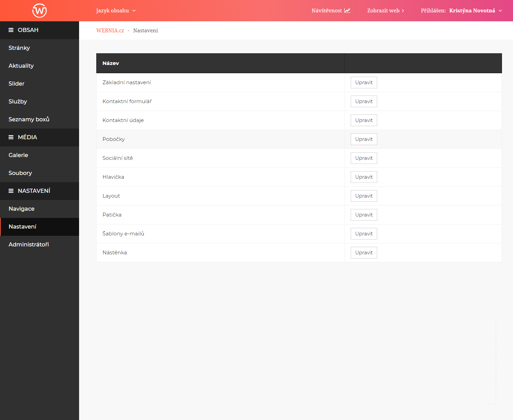513x420 pixels.
Task: Click the Hlavička row text
Action: [113, 177]
